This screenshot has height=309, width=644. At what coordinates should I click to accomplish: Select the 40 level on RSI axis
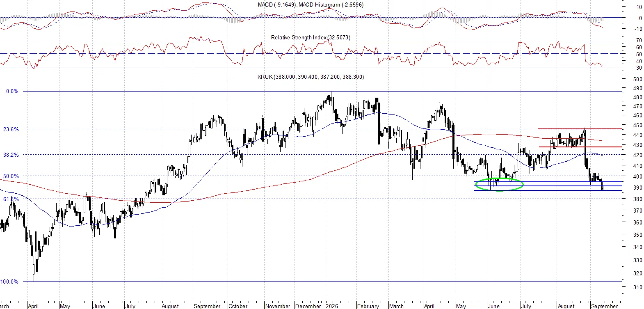click(x=639, y=61)
